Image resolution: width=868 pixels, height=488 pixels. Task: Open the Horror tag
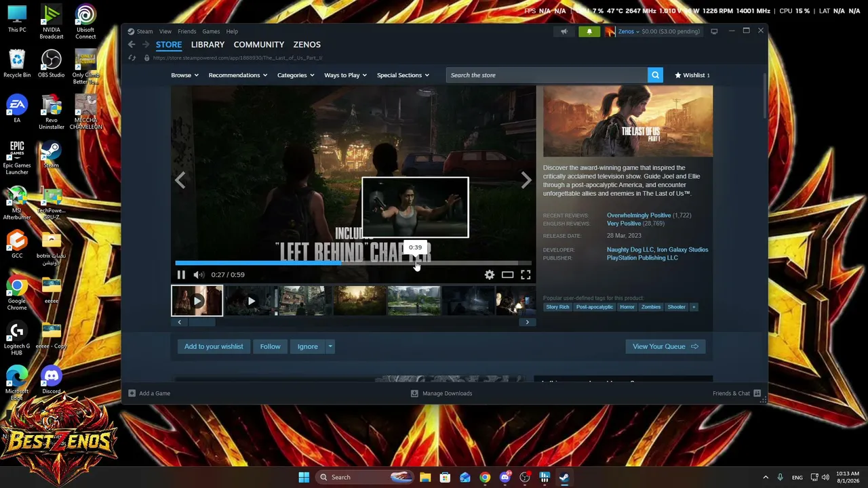pyautogui.click(x=627, y=307)
